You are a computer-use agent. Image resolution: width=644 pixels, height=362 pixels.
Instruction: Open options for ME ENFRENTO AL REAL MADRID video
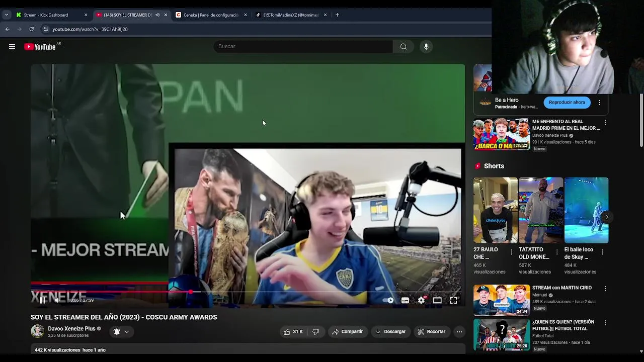coord(606,122)
